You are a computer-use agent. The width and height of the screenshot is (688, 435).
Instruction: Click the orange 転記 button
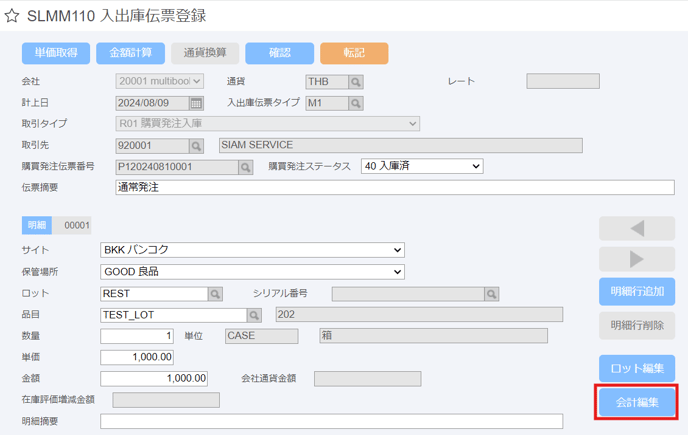tap(354, 53)
